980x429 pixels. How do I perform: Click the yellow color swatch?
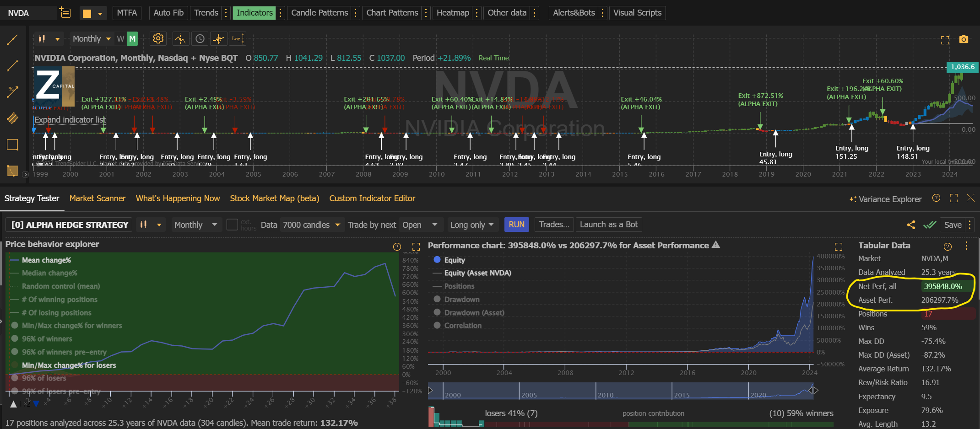[x=87, y=14]
